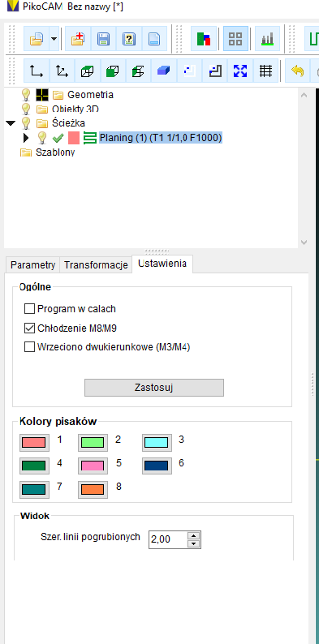This screenshot has height=644, width=319.
Task: Open the dropdown arrow next to open-file icon
Action: pos(54,39)
